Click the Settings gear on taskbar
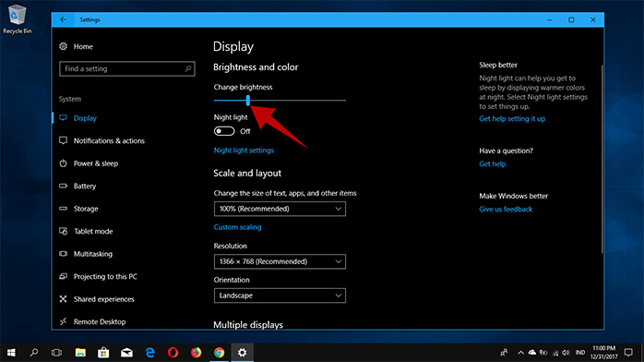Viewport: 644px width, 362px height. (x=243, y=353)
